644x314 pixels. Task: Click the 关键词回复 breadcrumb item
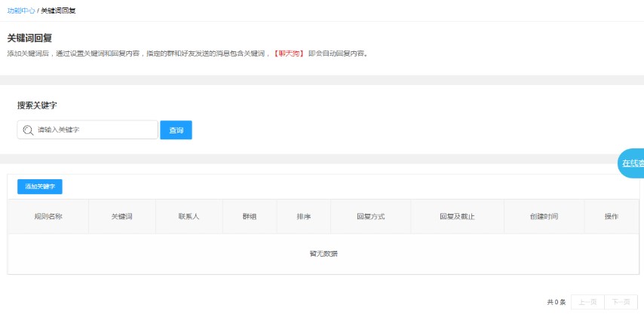(58, 11)
